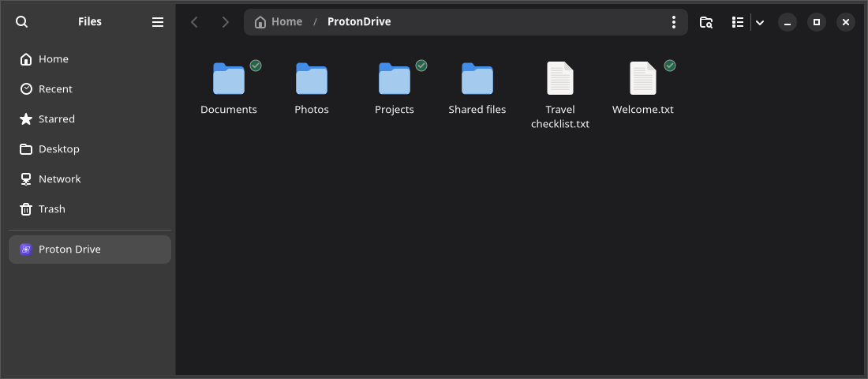Viewport: 868px width, 379px height.
Task: Click synced checkmark badge on Welcome.txt
Action: click(x=670, y=66)
